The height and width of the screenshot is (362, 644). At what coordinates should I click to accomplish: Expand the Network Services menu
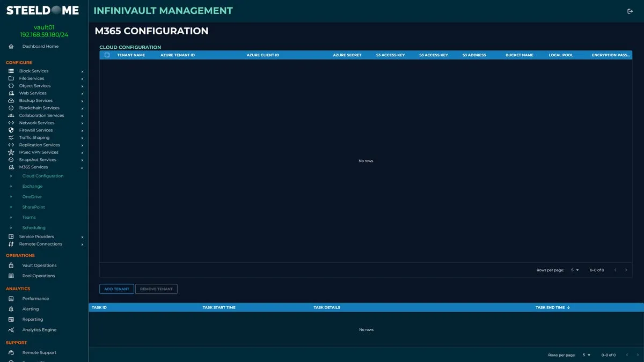(x=36, y=122)
